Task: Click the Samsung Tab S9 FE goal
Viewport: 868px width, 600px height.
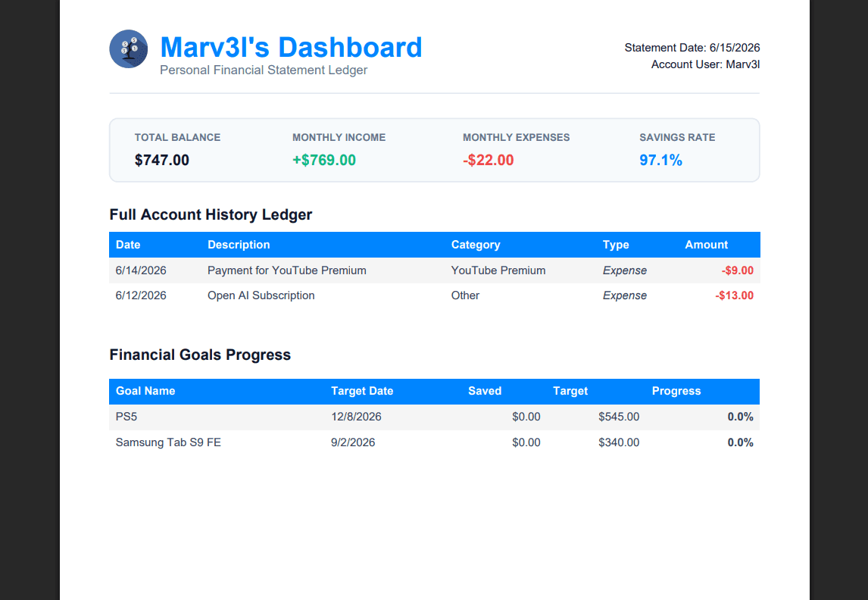Action: tap(168, 442)
